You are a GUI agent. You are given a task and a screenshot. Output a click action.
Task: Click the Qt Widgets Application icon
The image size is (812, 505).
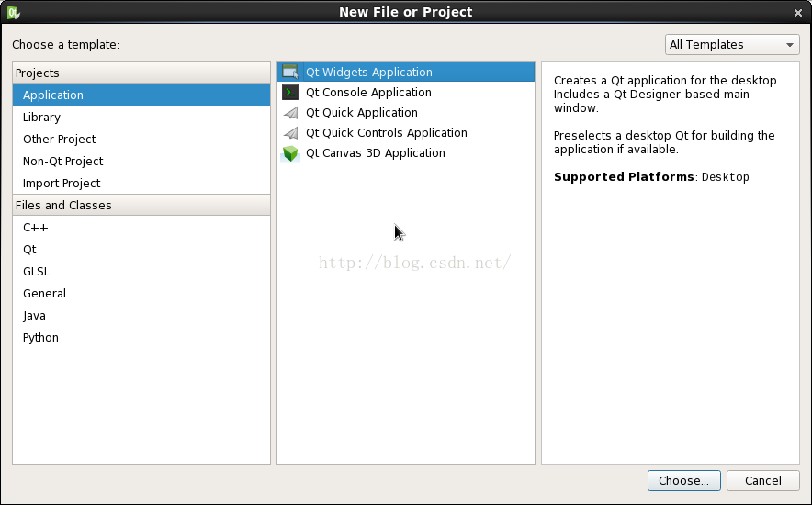click(x=290, y=72)
